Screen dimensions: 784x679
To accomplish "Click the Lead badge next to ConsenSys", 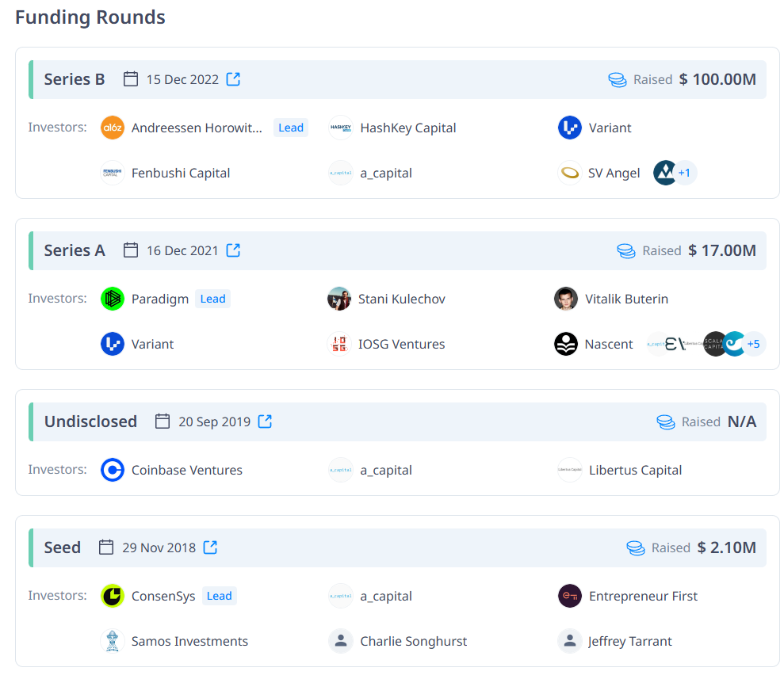I will click(219, 596).
